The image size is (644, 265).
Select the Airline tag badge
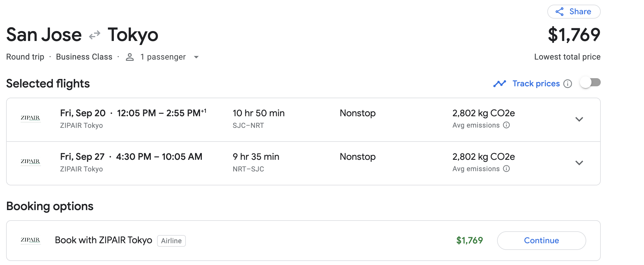tap(171, 241)
